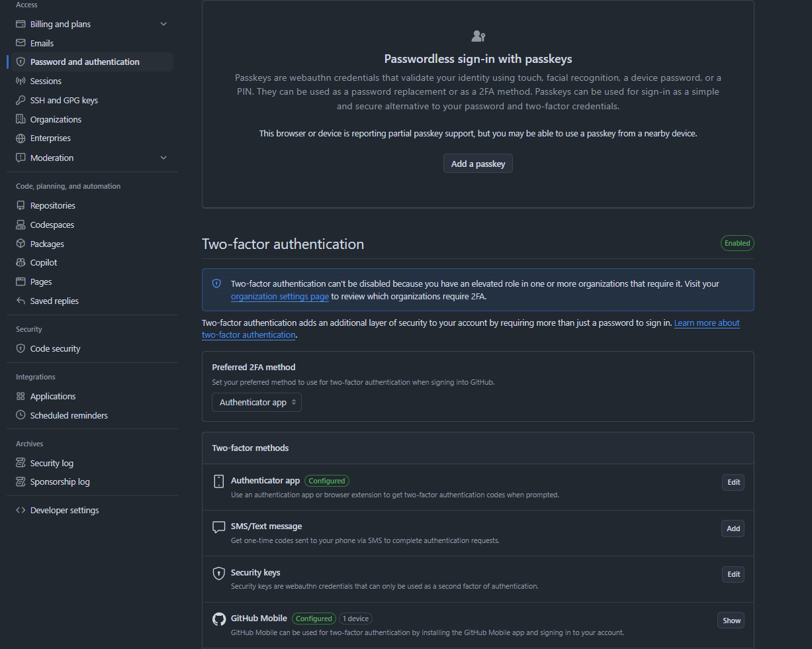Viewport: 812px width, 649px height.
Task: Click the key icon for SSH and GPG keys
Action: pyautogui.click(x=21, y=101)
